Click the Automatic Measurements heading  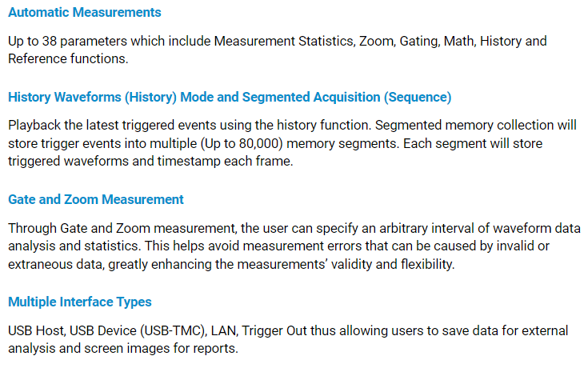pyautogui.click(x=84, y=12)
